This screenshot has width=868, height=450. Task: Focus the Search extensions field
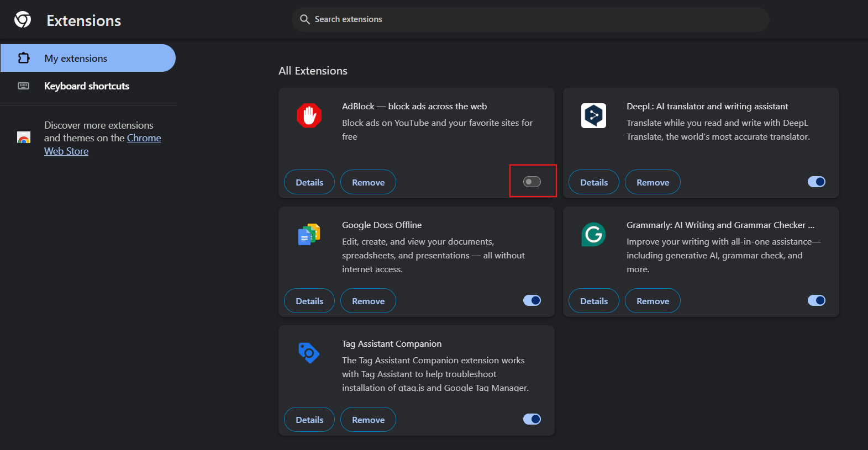(530, 19)
